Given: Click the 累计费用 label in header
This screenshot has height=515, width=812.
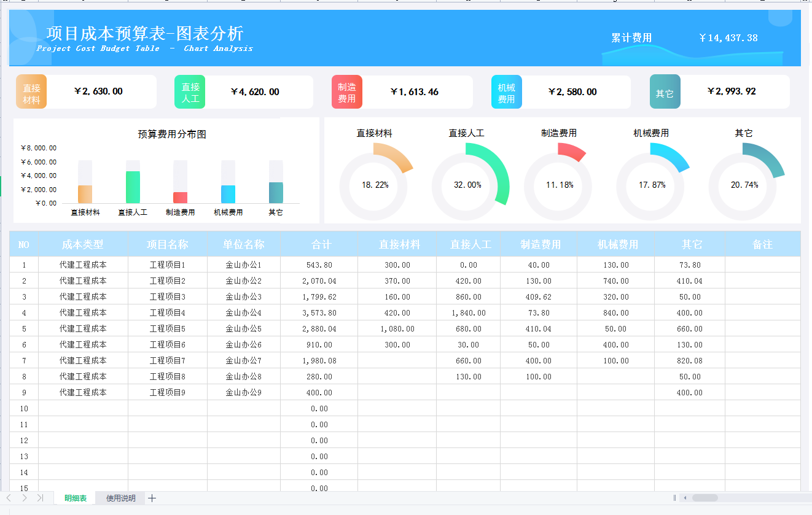Looking at the screenshot, I should 631,38.
